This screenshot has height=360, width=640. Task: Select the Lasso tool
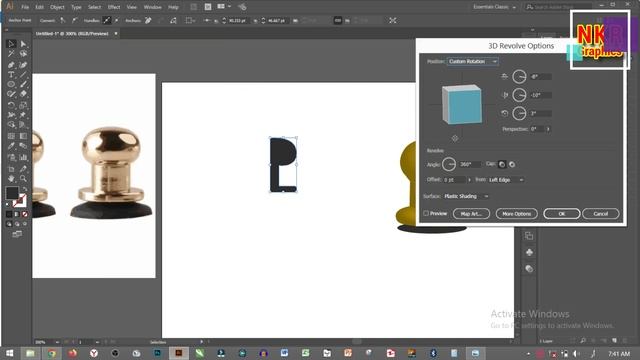(x=23, y=54)
